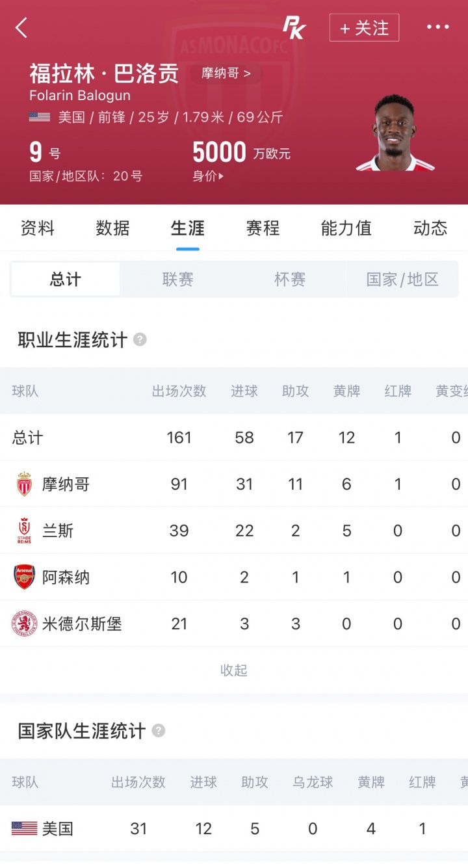Collapse the club list with 收起

(x=234, y=670)
